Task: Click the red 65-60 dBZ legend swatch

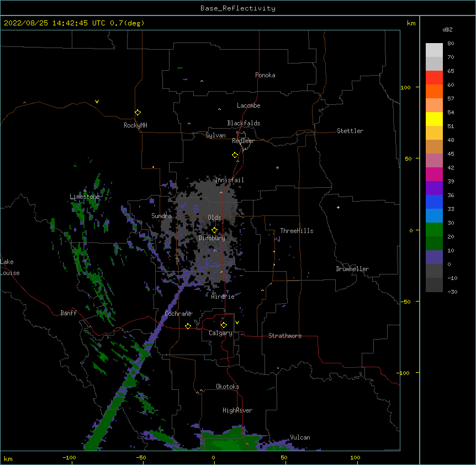Action: click(434, 78)
